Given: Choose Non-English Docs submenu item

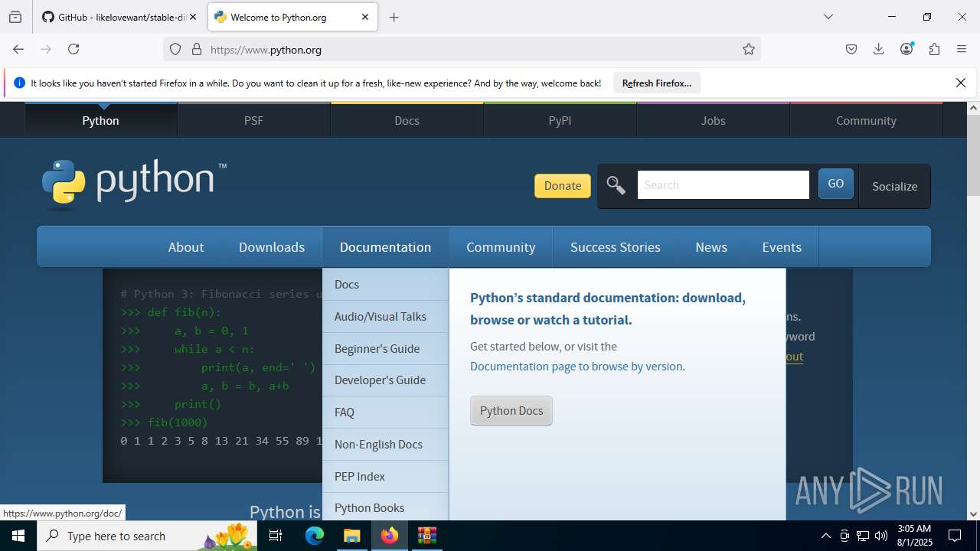Looking at the screenshot, I should pyautogui.click(x=385, y=444).
